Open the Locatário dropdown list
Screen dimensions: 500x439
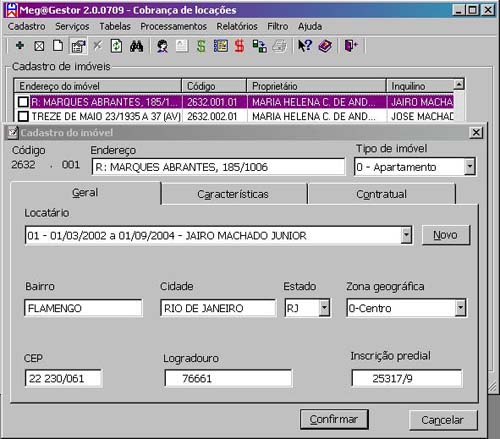(x=406, y=235)
